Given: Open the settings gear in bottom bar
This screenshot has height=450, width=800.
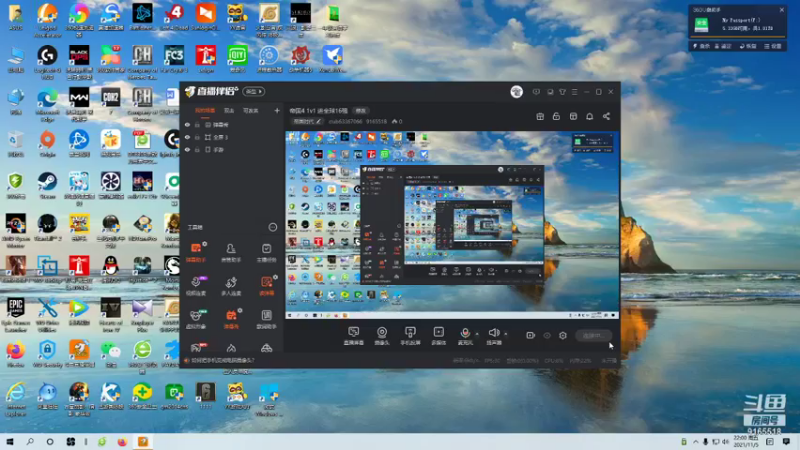Looking at the screenshot, I should (x=563, y=335).
